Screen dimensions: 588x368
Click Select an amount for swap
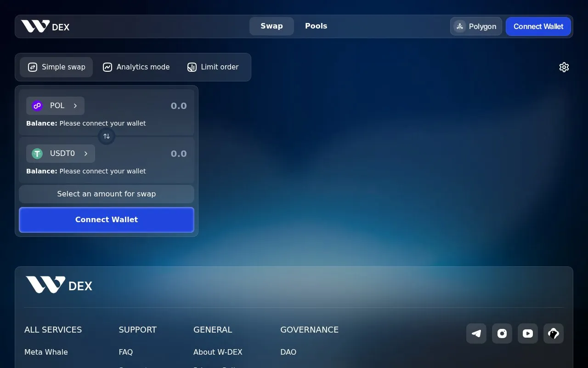107,194
